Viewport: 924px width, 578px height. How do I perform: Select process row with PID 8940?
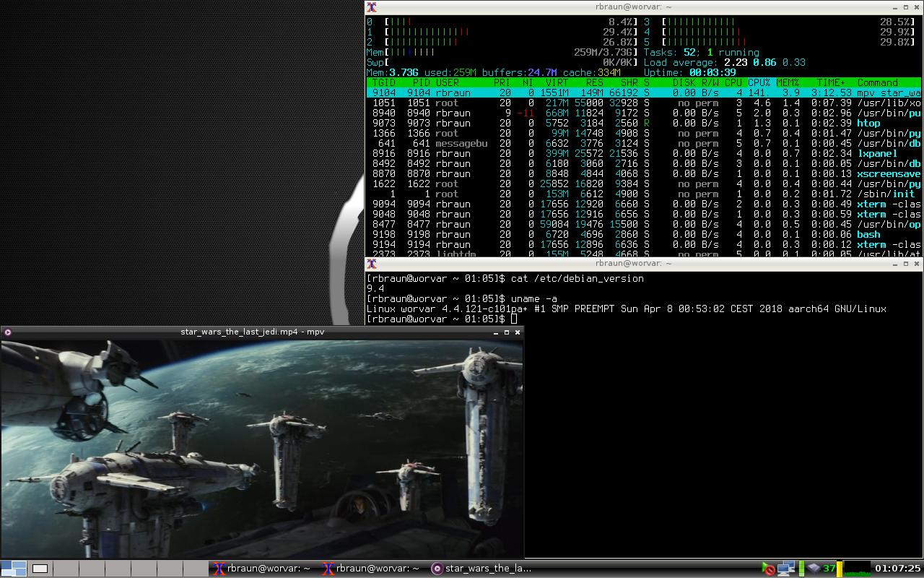(644, 113)
